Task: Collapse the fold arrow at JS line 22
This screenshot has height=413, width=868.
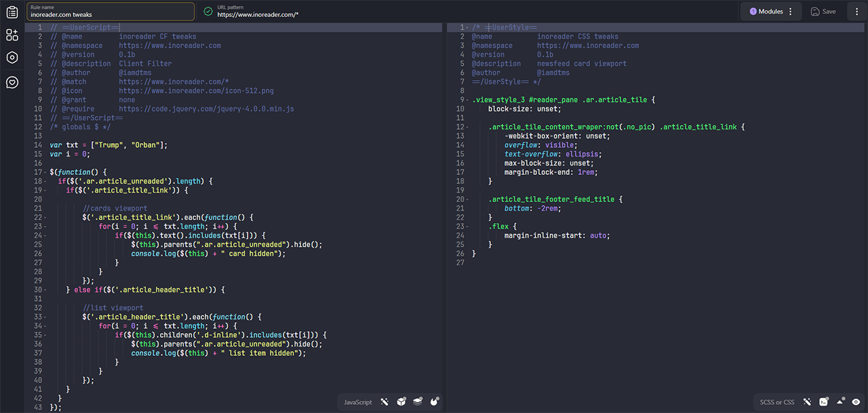Action: (45, 218)
